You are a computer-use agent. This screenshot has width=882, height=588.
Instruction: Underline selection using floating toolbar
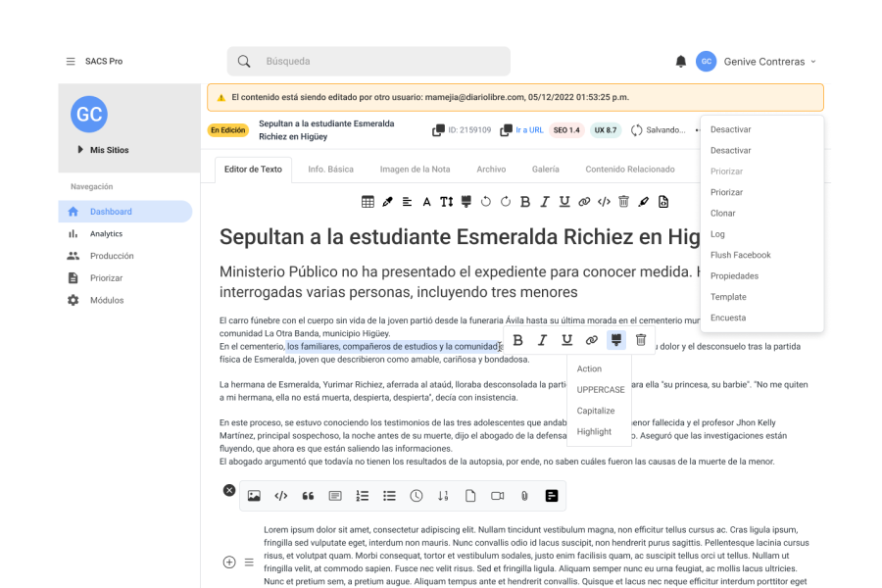point(567,340)
